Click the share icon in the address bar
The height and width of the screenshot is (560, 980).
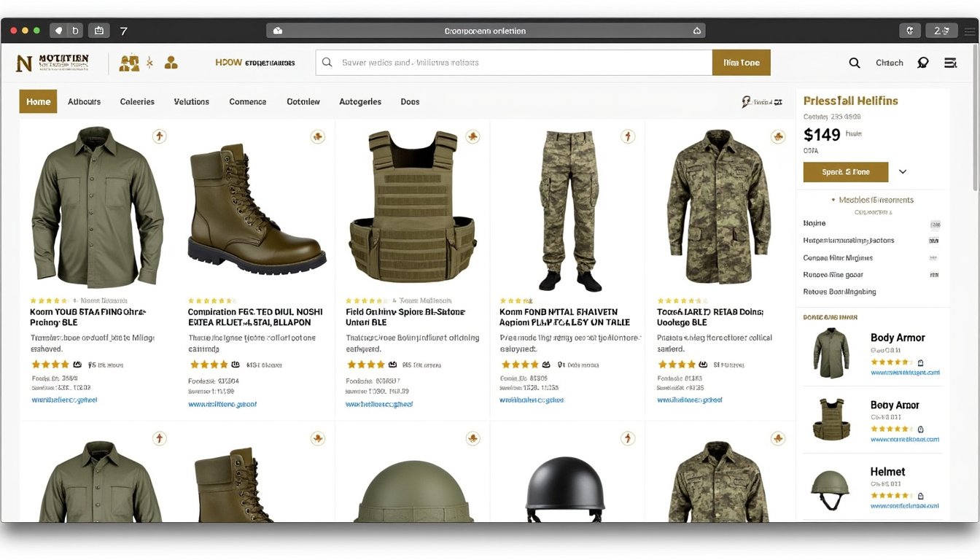(696, 31)
